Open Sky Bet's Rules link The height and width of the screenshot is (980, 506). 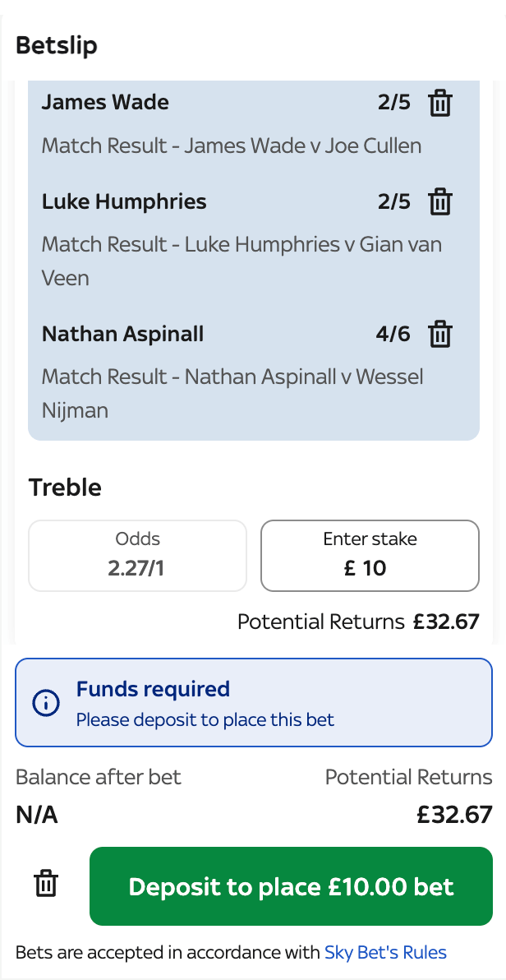pyautogui.click(x=385, y=953)
